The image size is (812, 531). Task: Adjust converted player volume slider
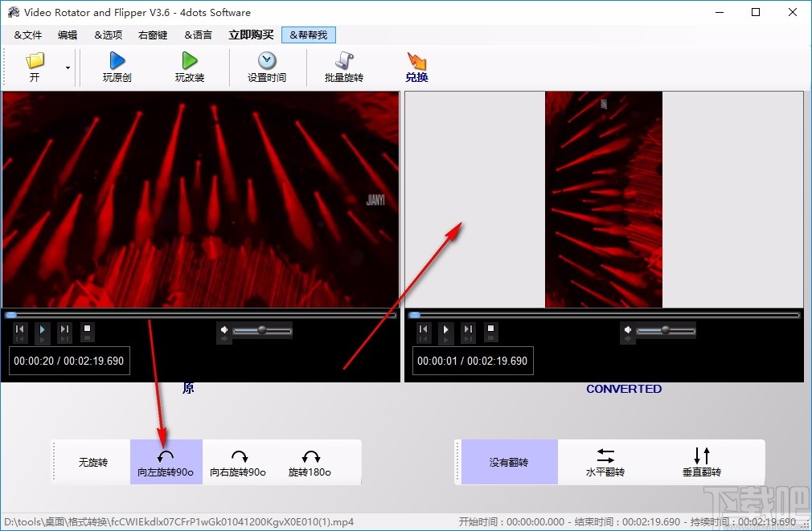(666, 330)
